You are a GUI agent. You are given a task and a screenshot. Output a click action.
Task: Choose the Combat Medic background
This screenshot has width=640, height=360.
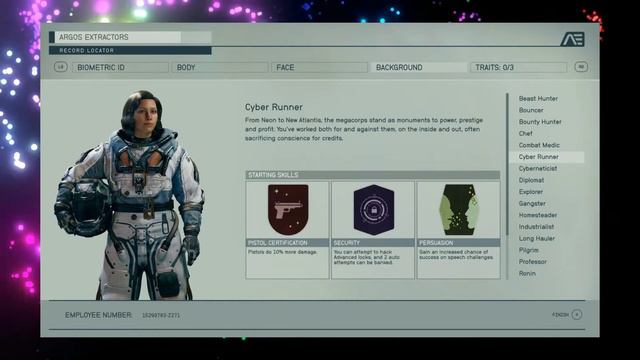539,145
